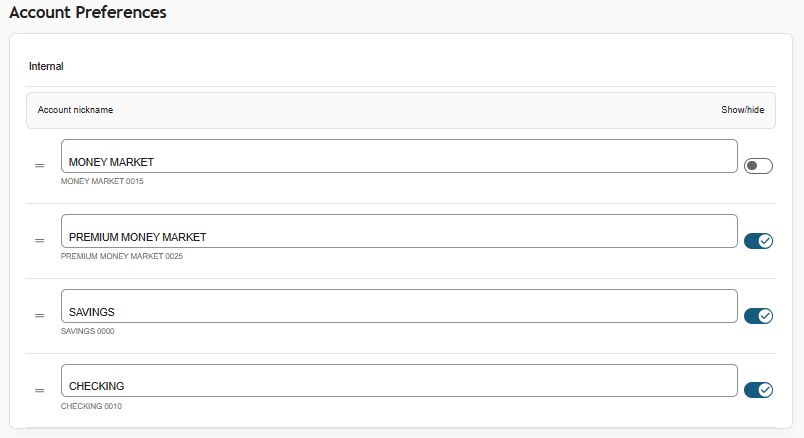Show the MONEY MARKET account toggle
Screen dimensions: 804x438
758,166
